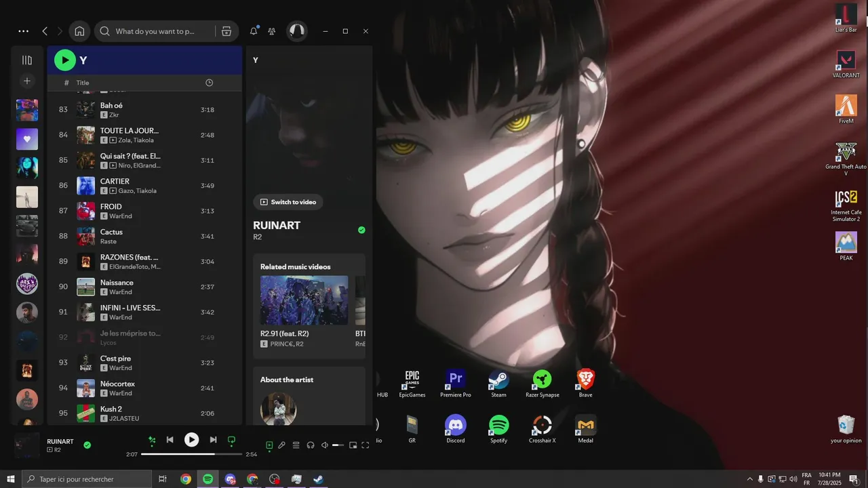Open the VALORANT desktop shortcut
This screenshot has width=868, height=488.
[846, 64]
